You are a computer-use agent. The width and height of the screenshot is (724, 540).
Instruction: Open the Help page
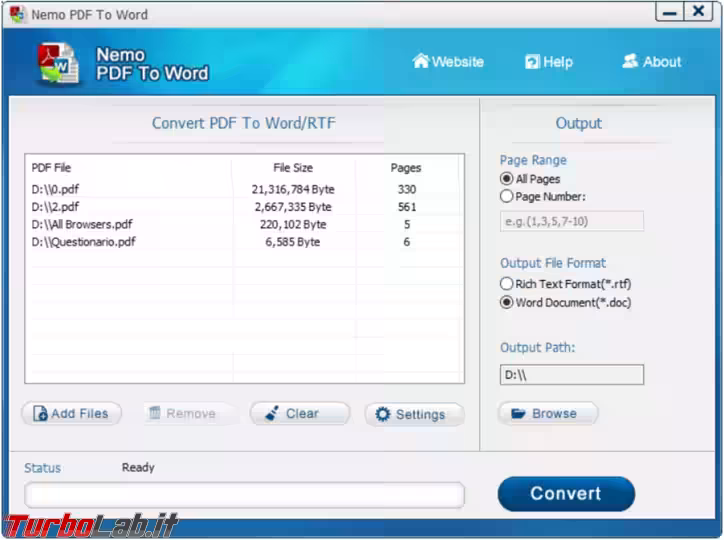pyautogui.click(x=549, y=62)
